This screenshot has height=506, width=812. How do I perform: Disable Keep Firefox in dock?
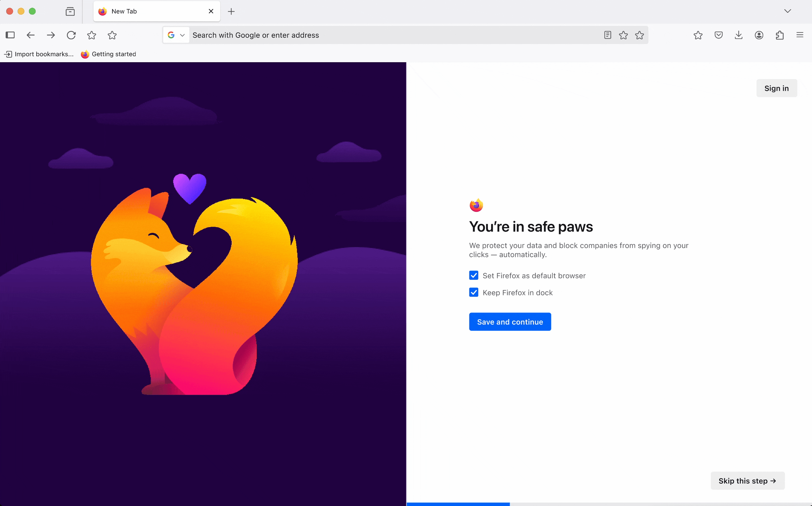pos(474,292)
